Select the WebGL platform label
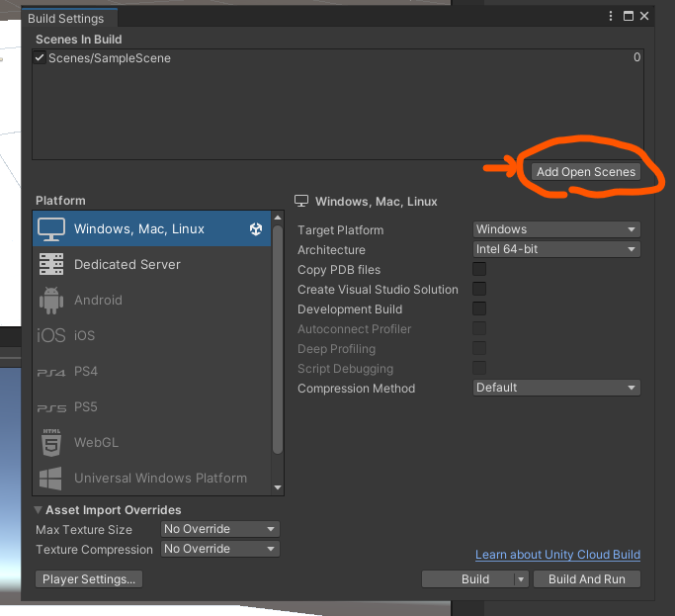 tap(96, 442)
